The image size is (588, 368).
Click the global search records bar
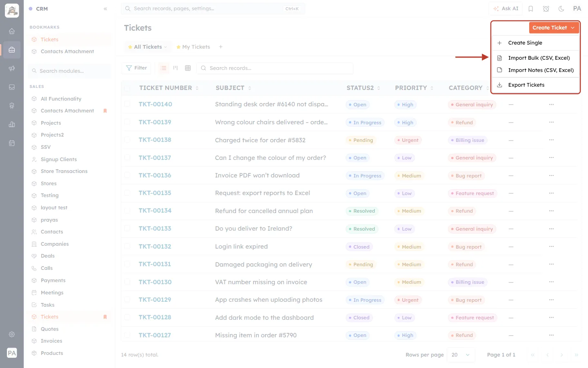tap(213, 9)
